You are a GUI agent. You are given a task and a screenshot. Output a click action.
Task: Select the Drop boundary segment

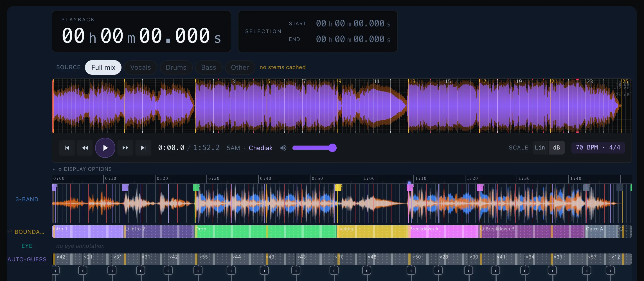pyautogui.click(x=265, y=232)
